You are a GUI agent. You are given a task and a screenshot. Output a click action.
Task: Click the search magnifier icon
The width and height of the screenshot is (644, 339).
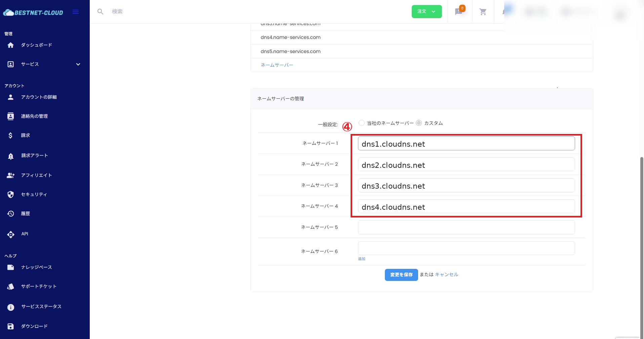[x=100, y=12]
